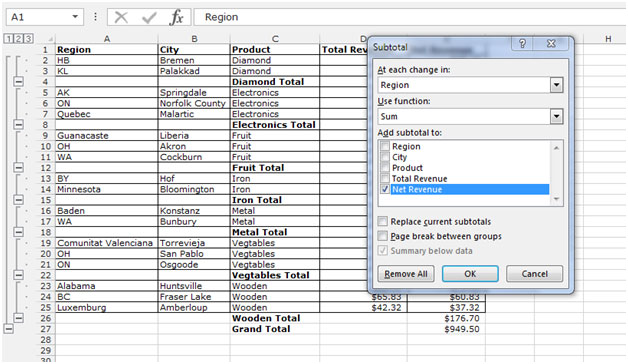628x364 pixels.
Task: Click the Palakkad cell
Action: coord(194,71)
